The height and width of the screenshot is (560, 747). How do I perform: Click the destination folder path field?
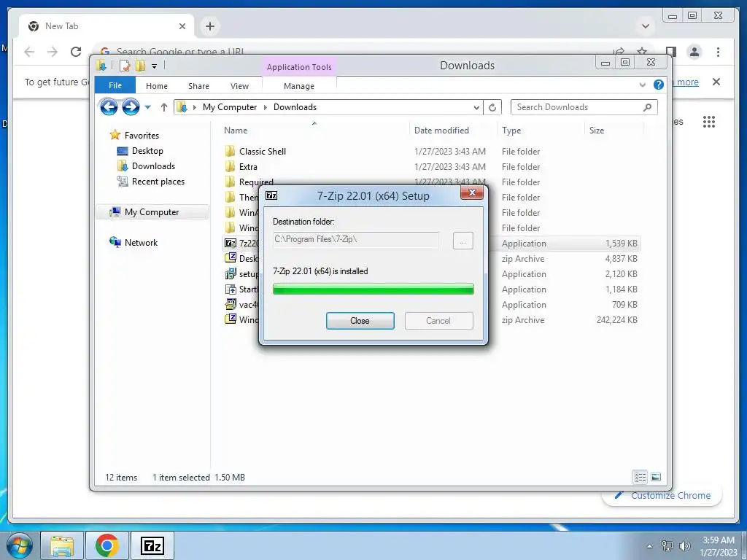(x=356, y=239)
